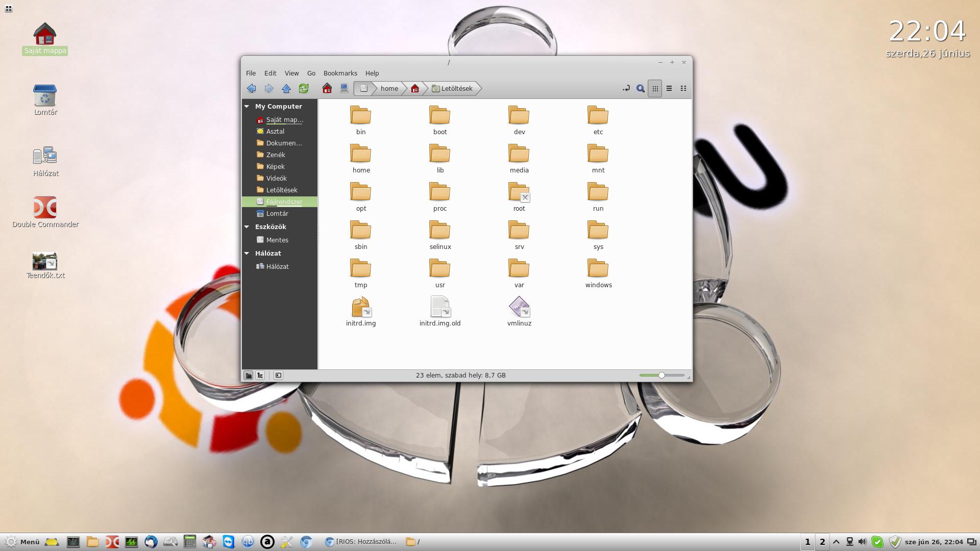Select Zenék in the sidebar
The image size is (980, 551).
tap(280, 155)
